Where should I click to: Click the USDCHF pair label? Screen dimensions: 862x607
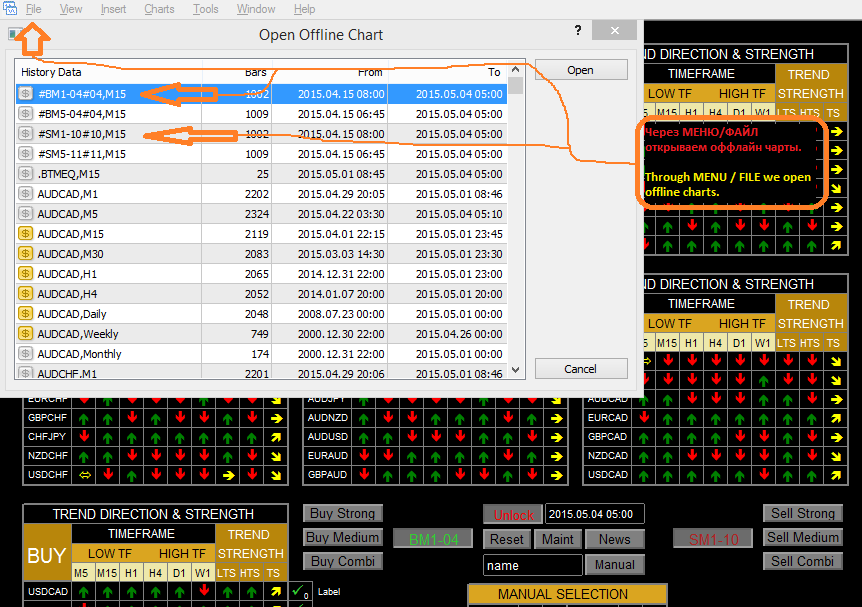(48, 474)
